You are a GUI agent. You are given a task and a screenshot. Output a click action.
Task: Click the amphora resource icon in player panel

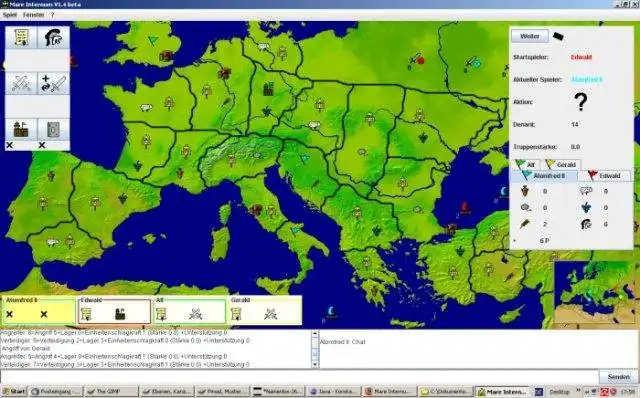tap(526, 191)
